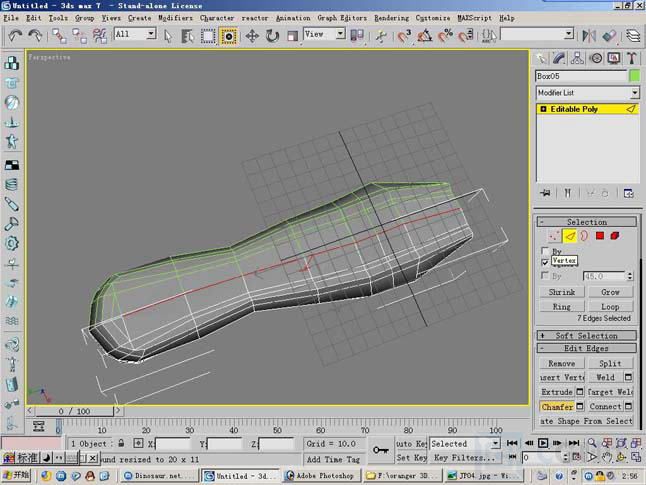This screenshot has width=646, height=485.
Task: Toggle the By Vertex checkbox
Action: [545, 251]
